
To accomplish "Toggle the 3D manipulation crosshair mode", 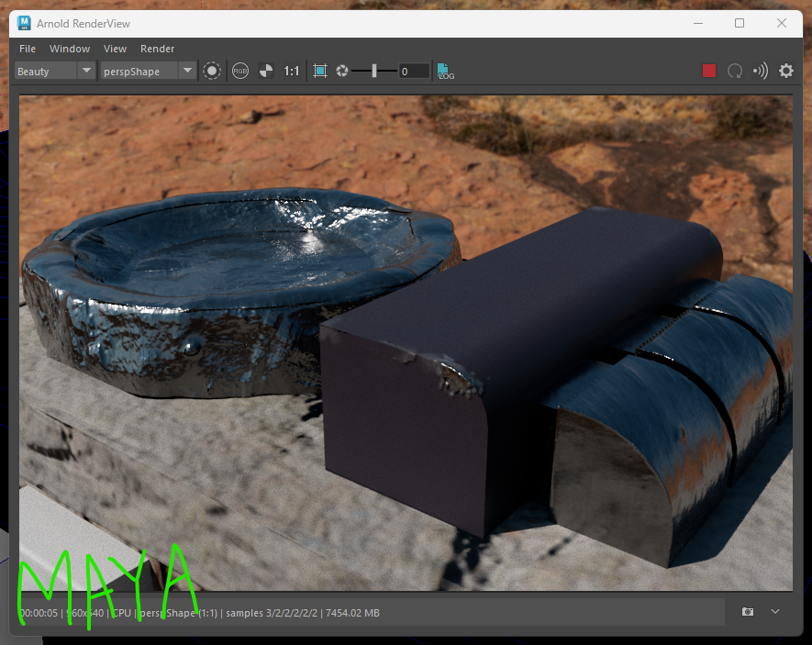I will click(x=212, y=71).
